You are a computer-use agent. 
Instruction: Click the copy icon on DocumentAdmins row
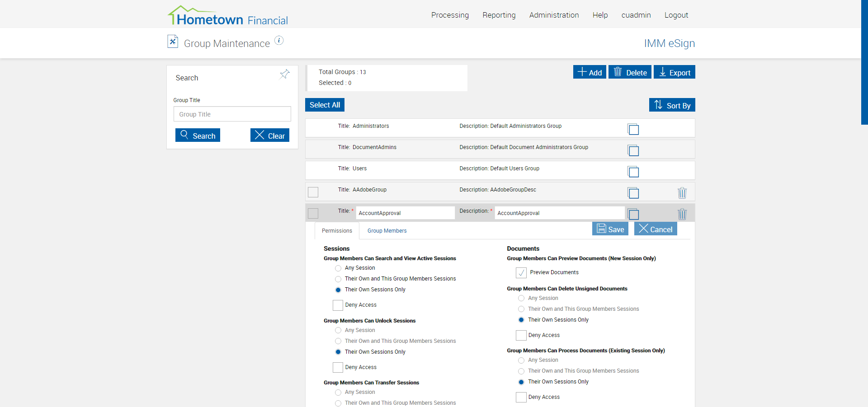(x=633, y=151)
